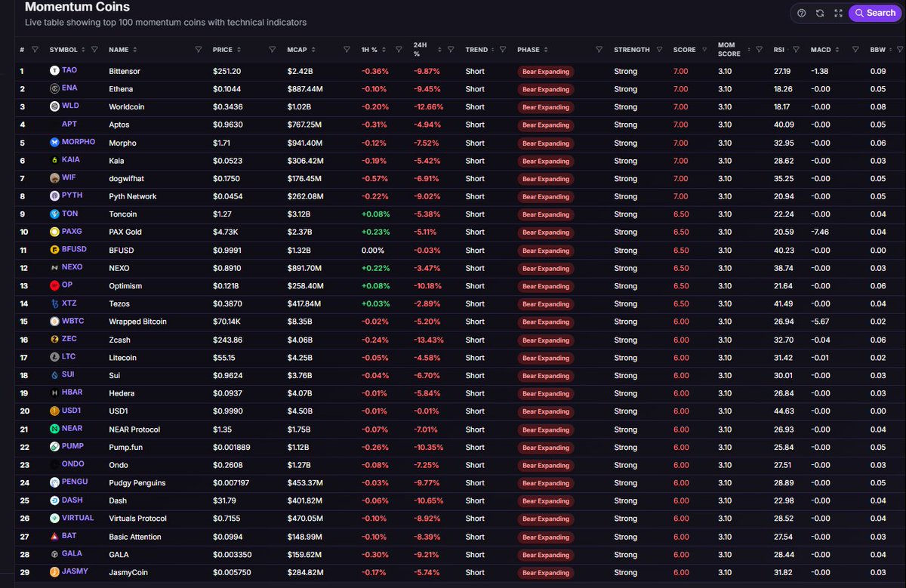Open the help question-mark icon
This screenshot has width=906, height=588.
(x=801, y=13)
